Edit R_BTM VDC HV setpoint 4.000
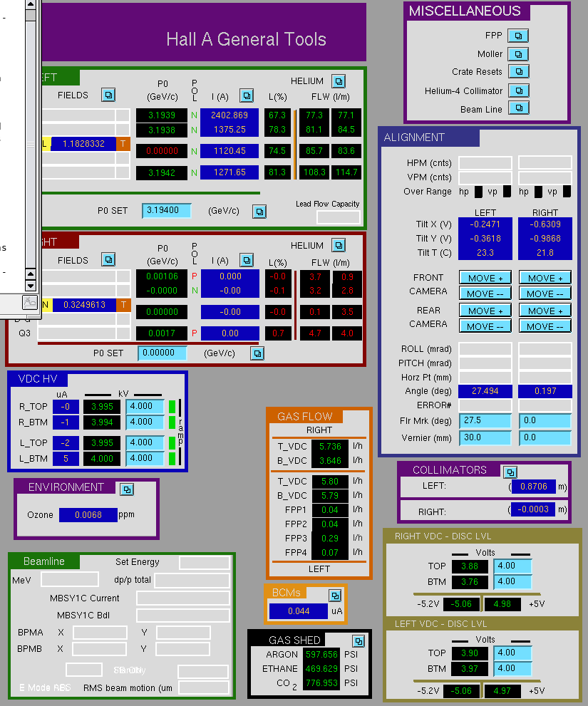Image resolution: width=588 pixels, height=706 pixels. [145, 422]
